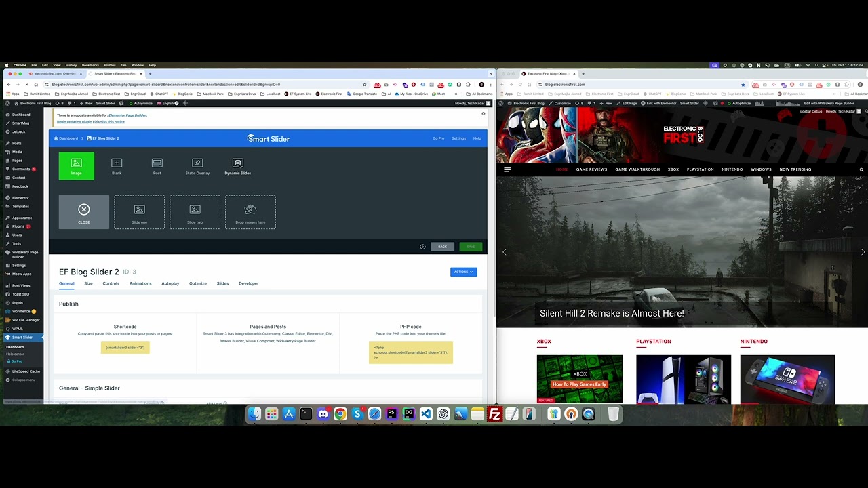Screen dimensions: 868x488
Task: Add a Post slide
Action: pos(157,166)
